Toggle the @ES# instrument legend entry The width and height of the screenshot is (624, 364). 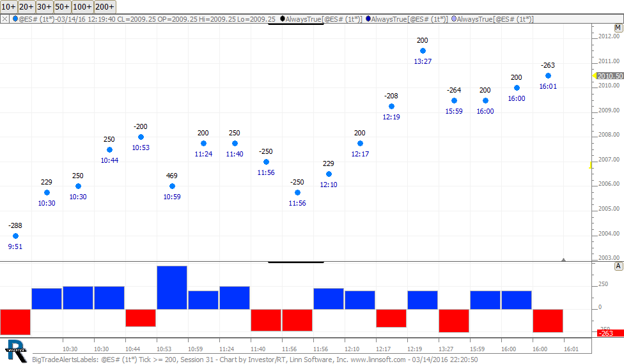pos(15,19)
